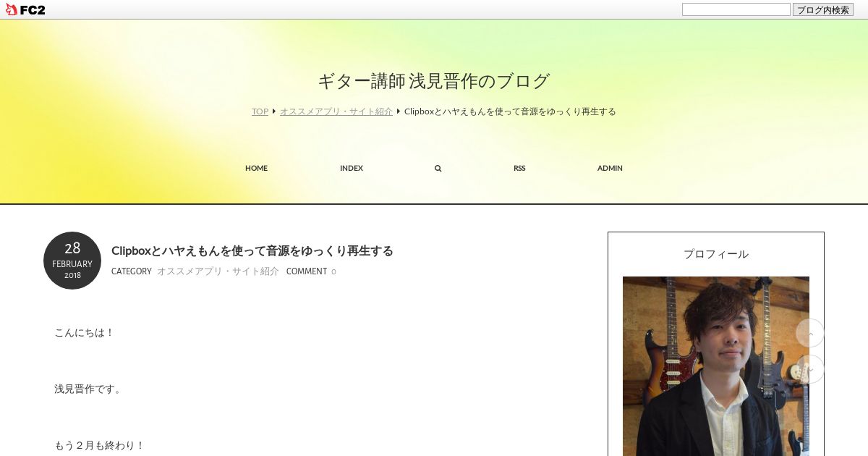Open the blog title ギター講師 浅見晋作のブログ
This screenshot has height=456, width=868.
[x=434, y=81]
